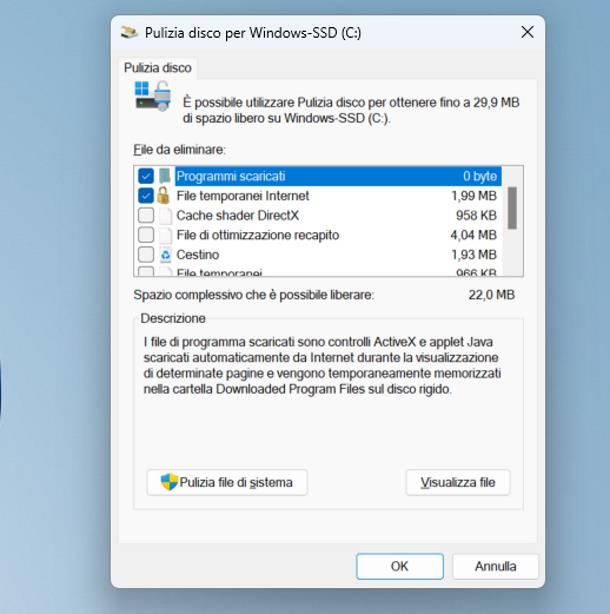610x614 pixels.
Task: Click the 4,04 MB size value
Action: pos(473,235)
